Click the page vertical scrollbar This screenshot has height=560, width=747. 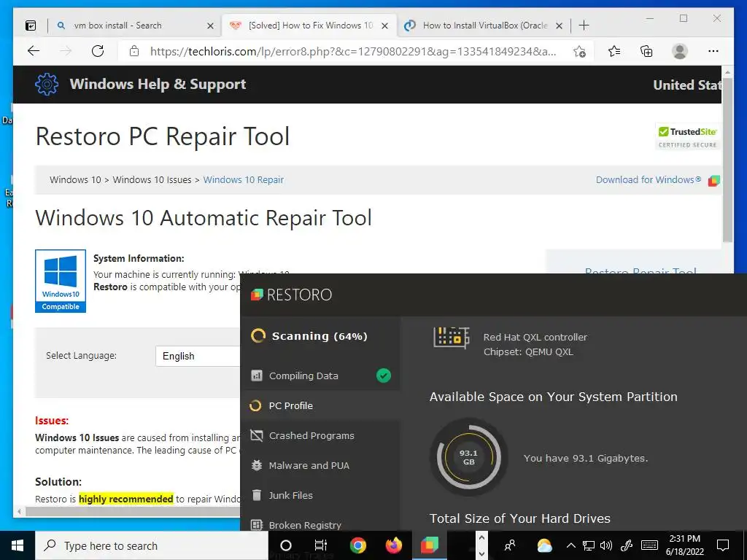point(727,160)
